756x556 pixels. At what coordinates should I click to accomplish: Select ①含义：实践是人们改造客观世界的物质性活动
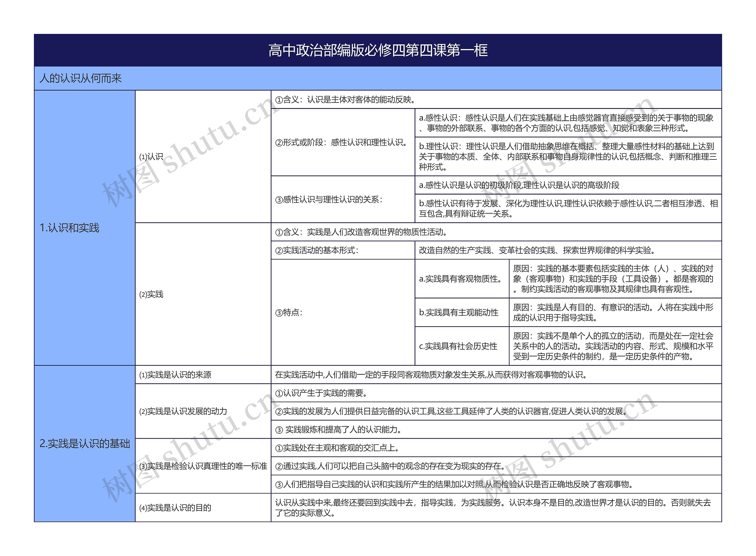point(496,231)
